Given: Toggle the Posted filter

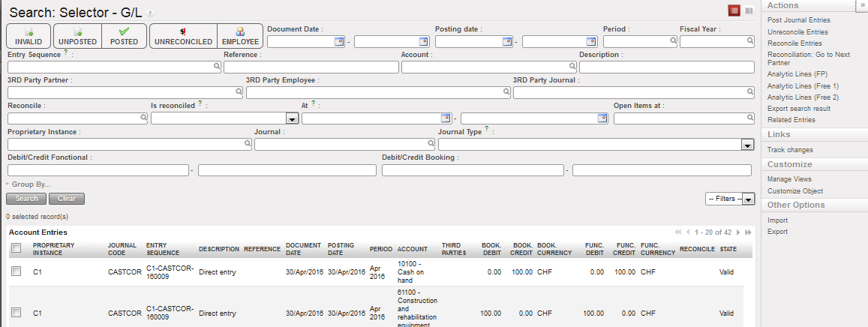Looking at the screenshot, I should click(x=124, y=37).
